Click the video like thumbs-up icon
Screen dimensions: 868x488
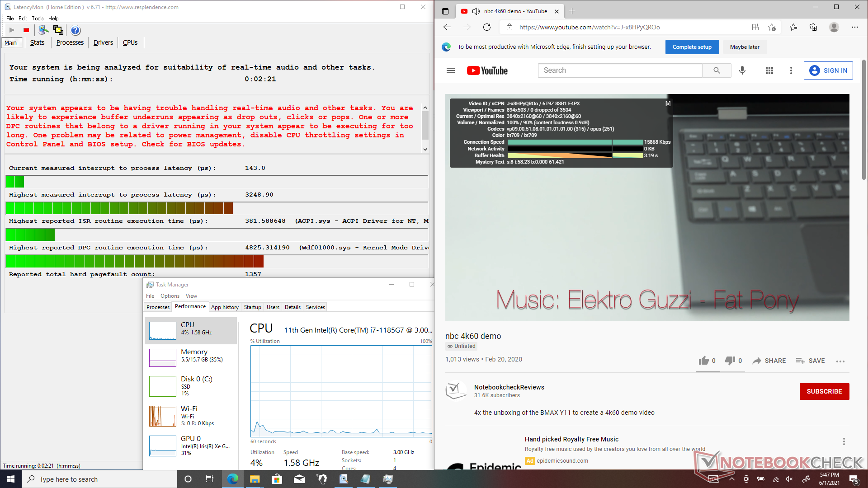[703, 361]
